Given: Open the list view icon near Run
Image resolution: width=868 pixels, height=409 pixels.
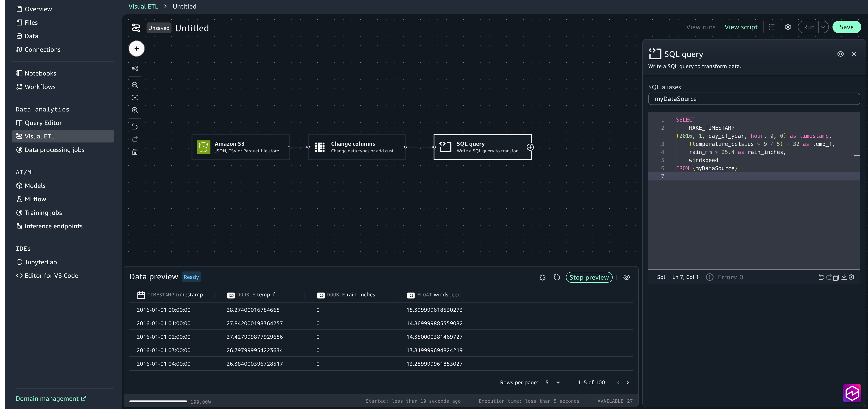Looking at the screenshot, I should coord(772,27).
